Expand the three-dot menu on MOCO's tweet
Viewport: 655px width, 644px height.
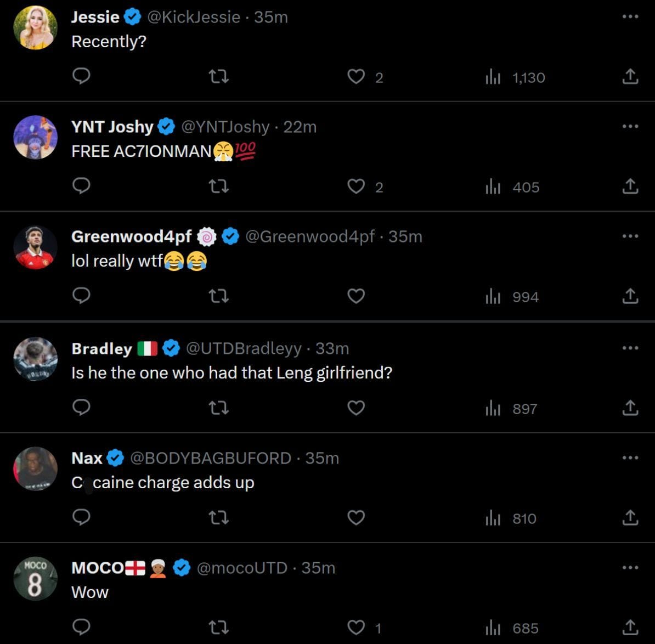click(630, 567)
